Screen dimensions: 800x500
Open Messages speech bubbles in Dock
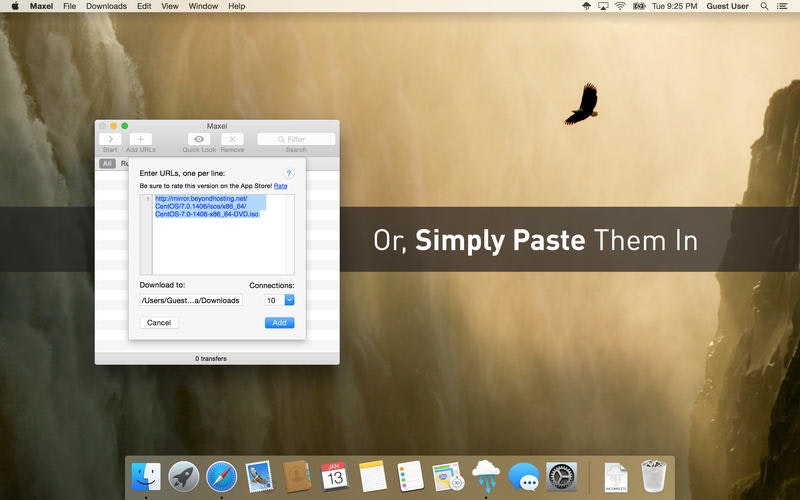(x=523, y=477)
